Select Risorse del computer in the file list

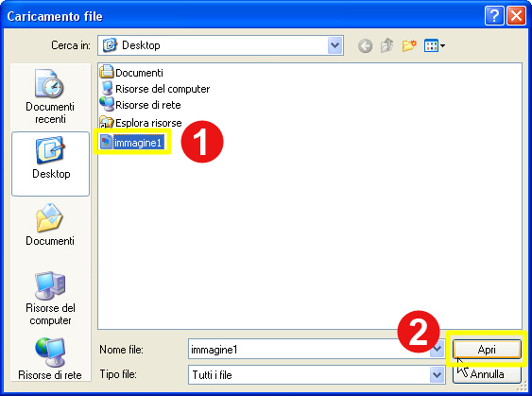(155, 89)
